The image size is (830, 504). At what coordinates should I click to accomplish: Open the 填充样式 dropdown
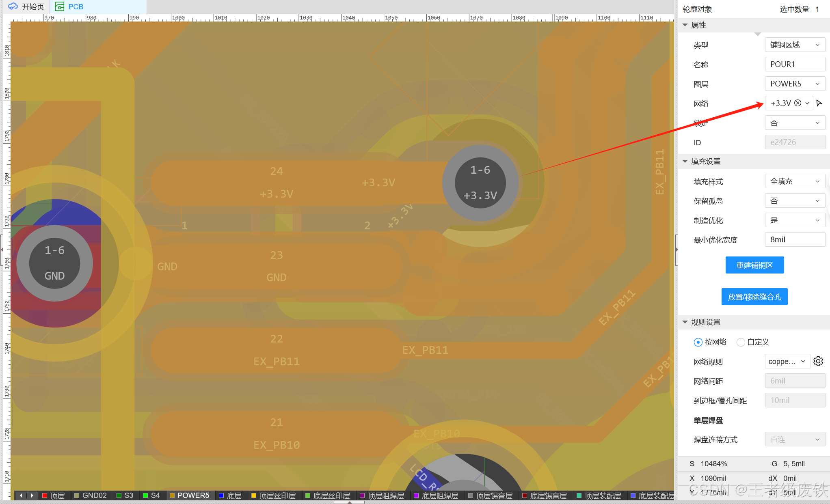coord(795,181)
